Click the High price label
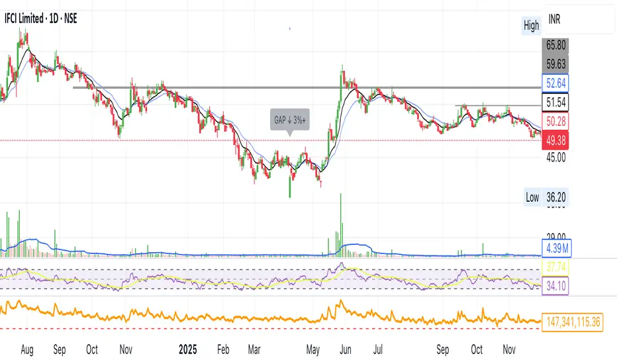Image resolution: width=617 pixels, height=364 pixels. point(531,26)
